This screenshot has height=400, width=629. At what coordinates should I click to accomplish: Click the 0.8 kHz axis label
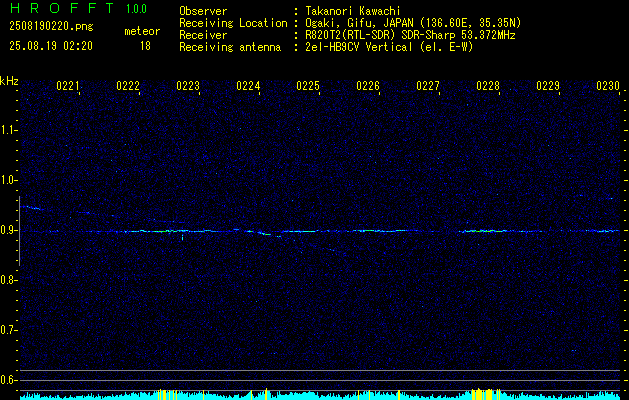(8, 280)
